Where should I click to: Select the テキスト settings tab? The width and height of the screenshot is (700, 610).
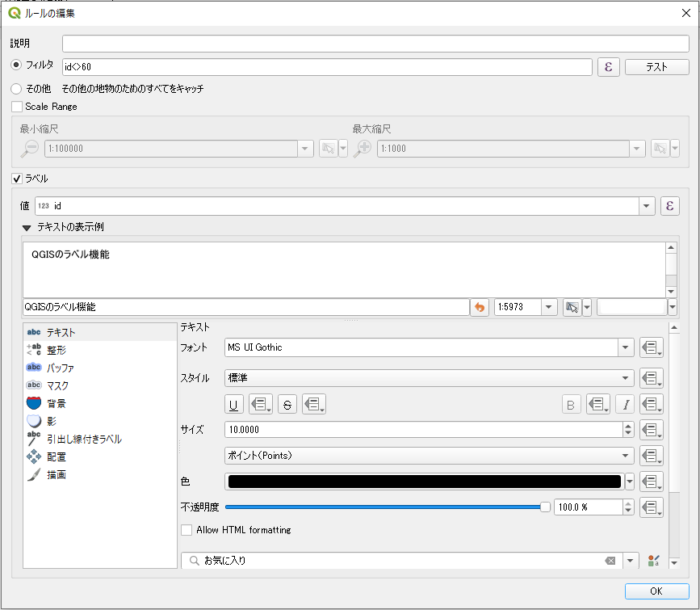100,332
